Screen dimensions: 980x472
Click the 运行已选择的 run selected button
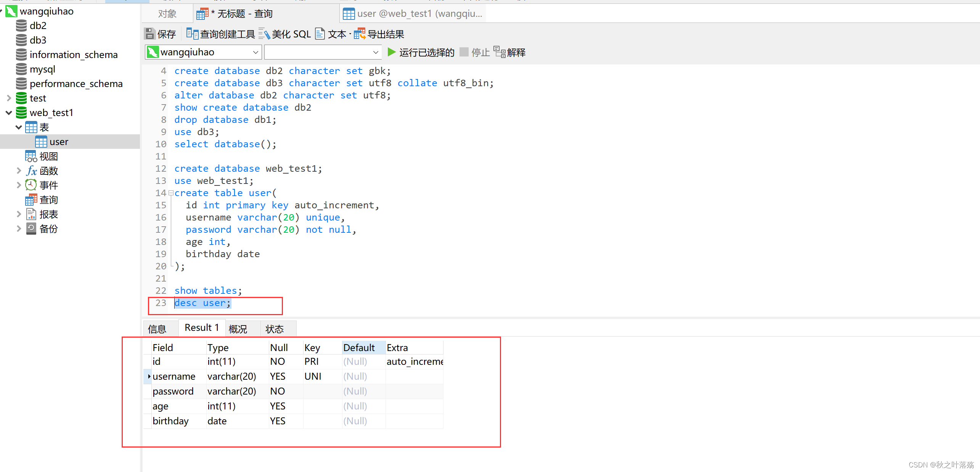(x=427, y=52)
